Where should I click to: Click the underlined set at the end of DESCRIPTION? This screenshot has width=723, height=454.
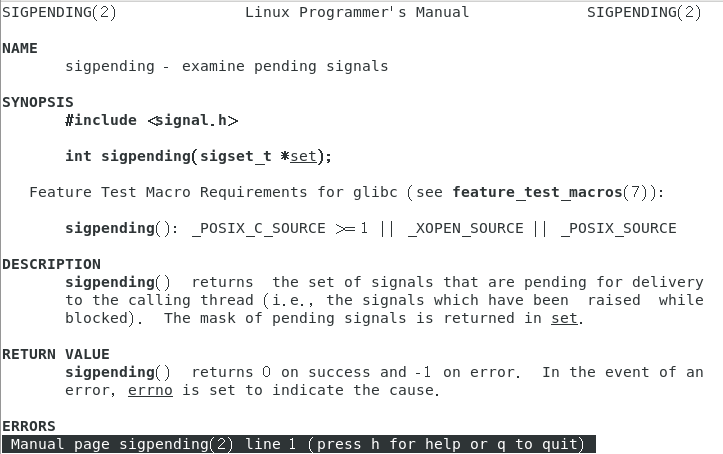click(565, 318)
